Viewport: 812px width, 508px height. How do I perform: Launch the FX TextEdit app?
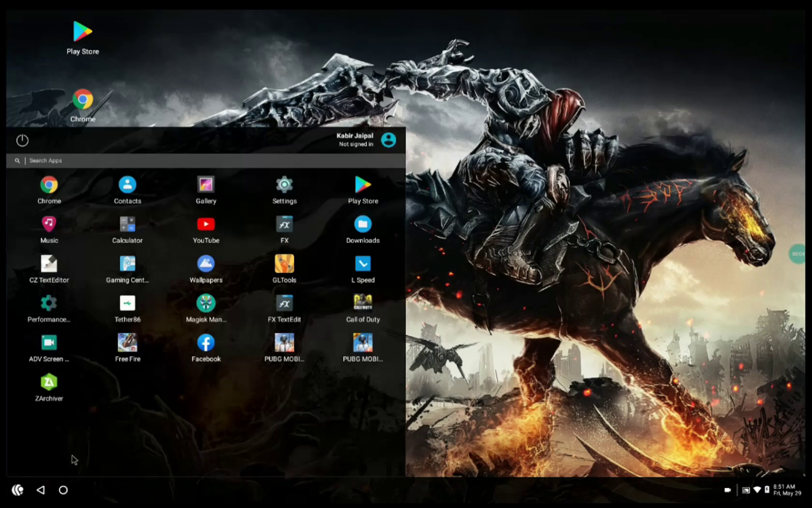285,309
